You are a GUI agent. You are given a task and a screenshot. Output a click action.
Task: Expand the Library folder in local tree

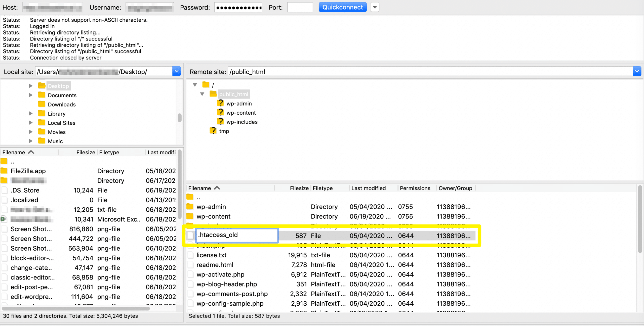point(31,114)
